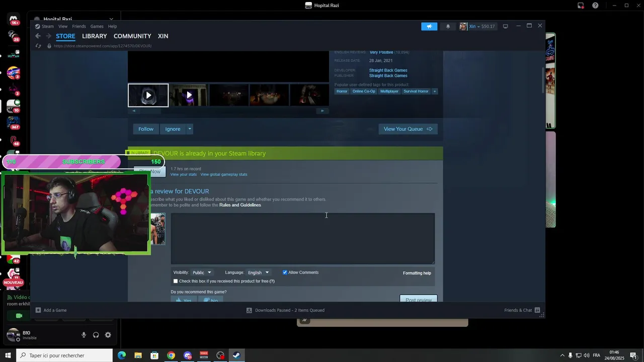644x362 pixels.
Task: Open Discord help icon in title bar
Action: (x=595, y=6)
